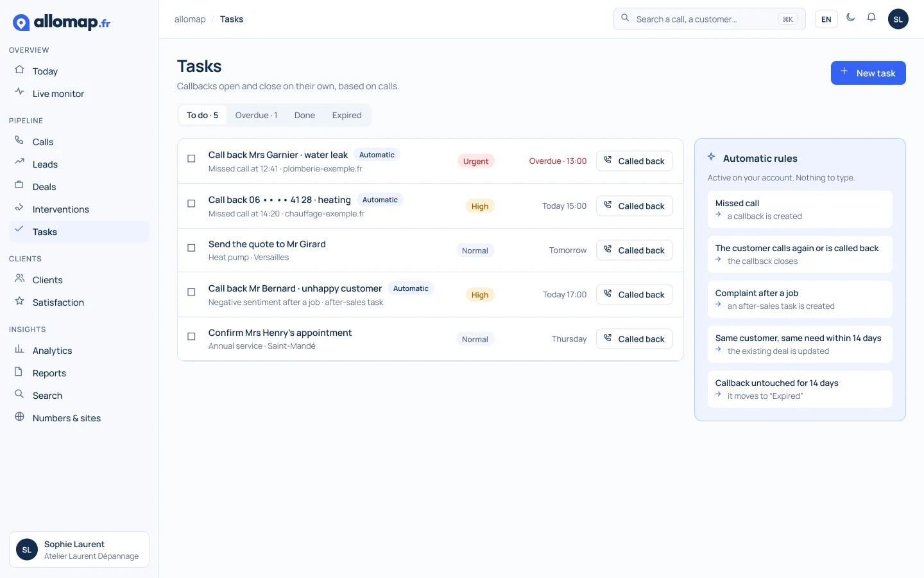Image resolution: width=924 pixels, height=578 pixels.
Task: Mark Mrs Henry's appointment task Called back
Action: click(635, 339)
